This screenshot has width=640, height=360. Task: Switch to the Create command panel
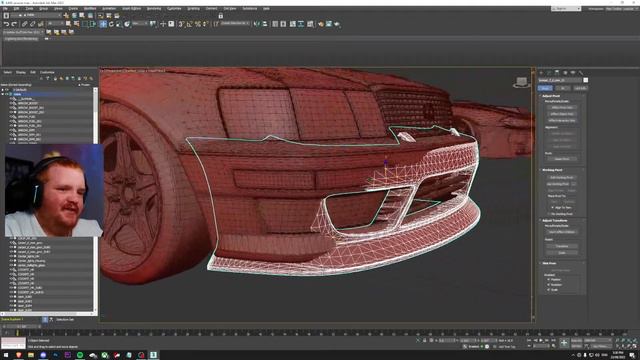point(541,73)
